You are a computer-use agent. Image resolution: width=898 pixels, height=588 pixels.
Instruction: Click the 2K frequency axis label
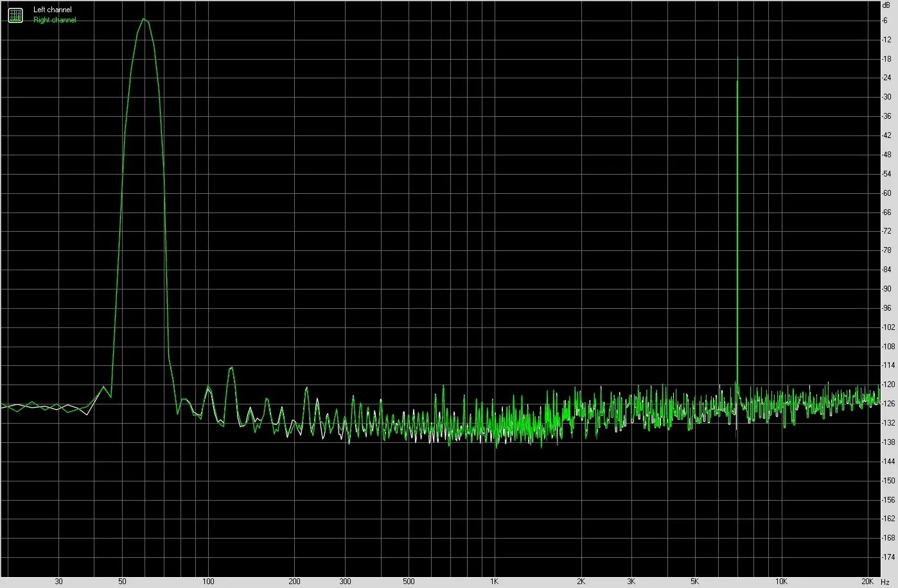[581, 582]
